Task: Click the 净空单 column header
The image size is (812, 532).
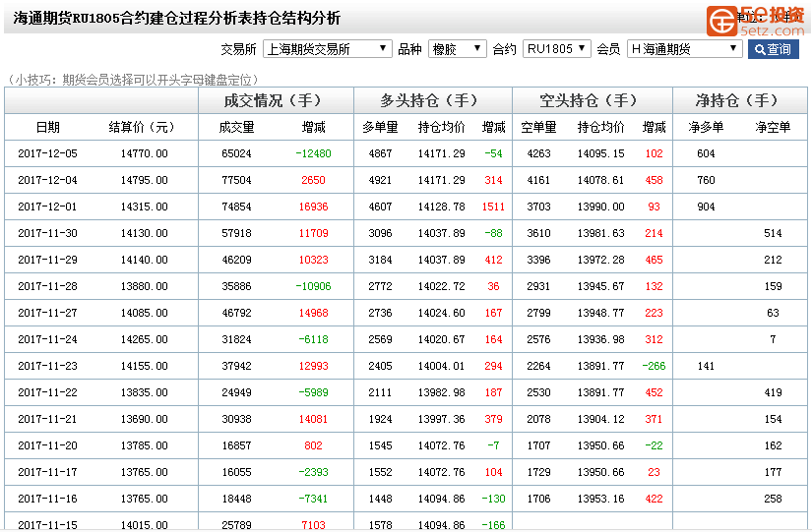Action: pyautogui.click(x=773, y=127)
